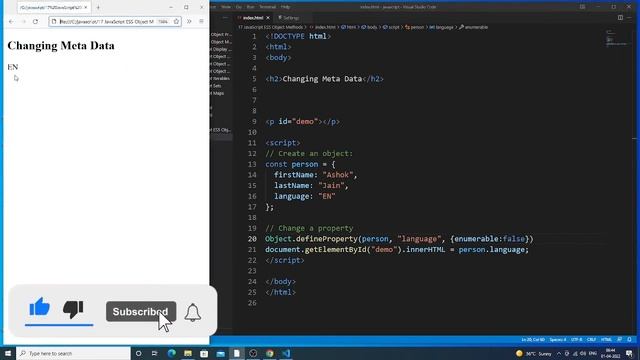Open the Help menu in VS Code
Screen dimensions: 640x360
(x=286, y=7)
